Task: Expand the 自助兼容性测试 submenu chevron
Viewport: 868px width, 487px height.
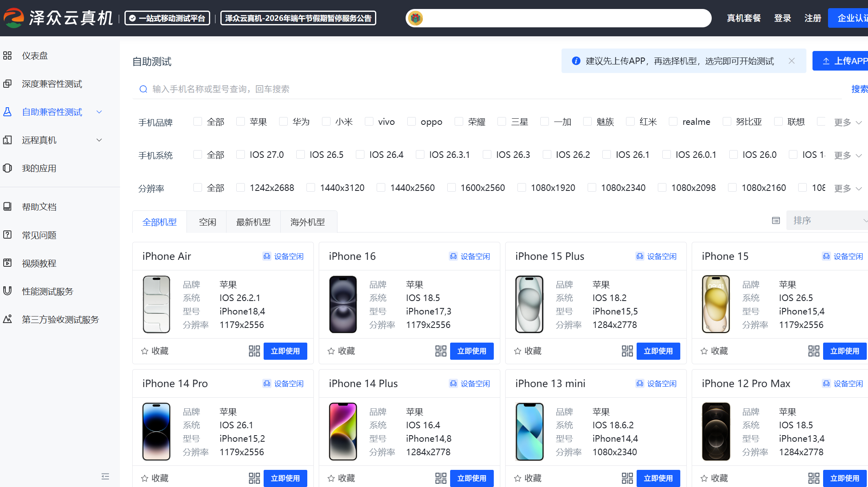Action: (x=99, y=112)
